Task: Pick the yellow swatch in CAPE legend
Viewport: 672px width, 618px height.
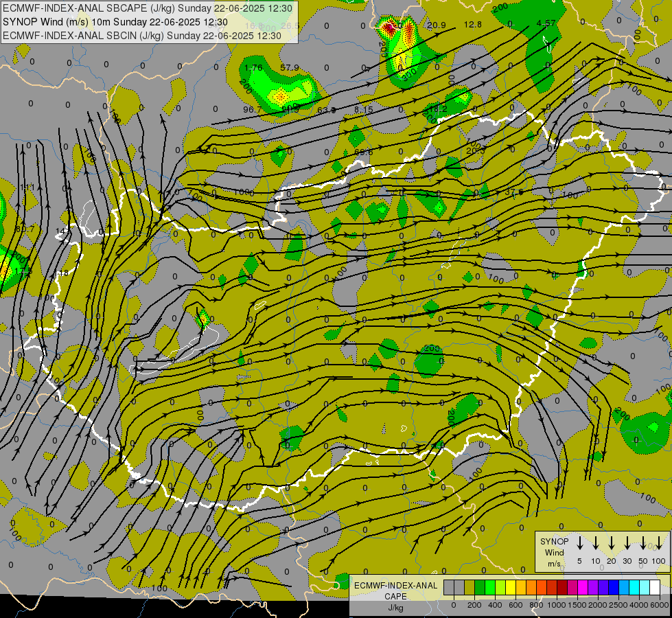Action: pos(511,588)
